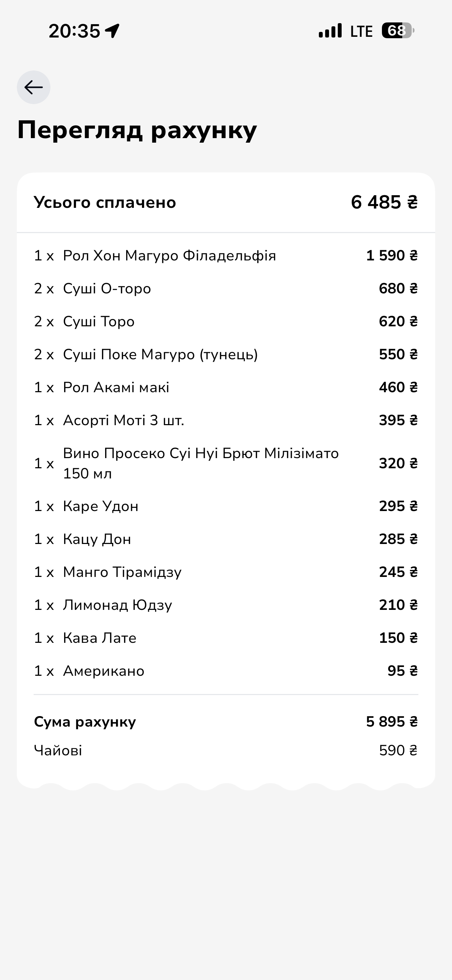Viewport: 452px width, 980px height.
Task: Tap the back arrow button
Action: pyautogui.click(x=34, y=87)
